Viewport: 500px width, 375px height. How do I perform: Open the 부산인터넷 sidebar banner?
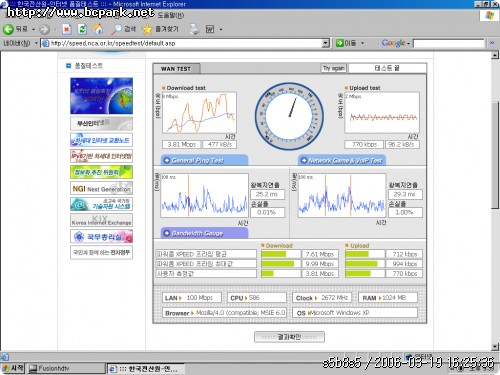[x=101, y=124]
